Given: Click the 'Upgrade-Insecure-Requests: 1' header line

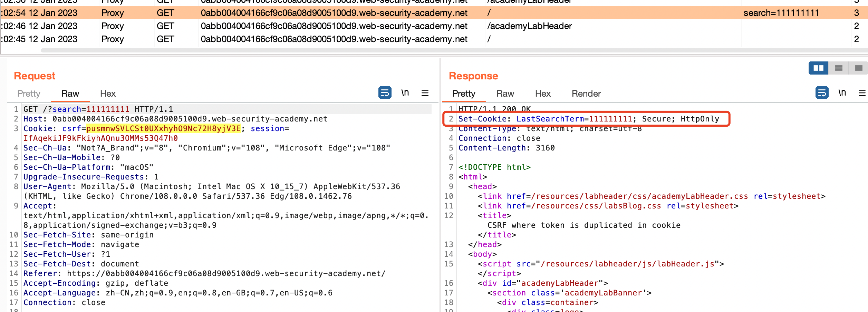Looking at the screenshot, I should click(x=91, y=177).
